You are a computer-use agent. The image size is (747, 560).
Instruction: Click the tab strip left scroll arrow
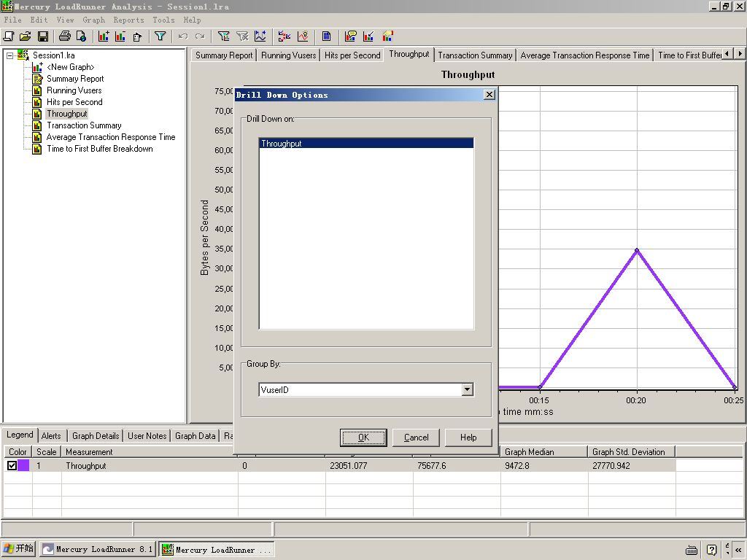pyautogui.click(x=727, y=54)
